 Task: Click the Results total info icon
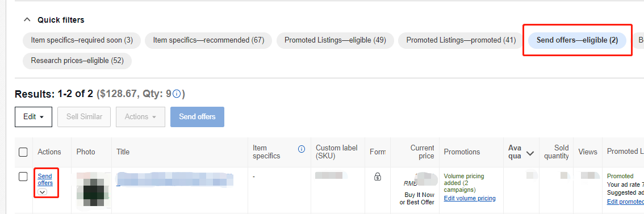177,94
